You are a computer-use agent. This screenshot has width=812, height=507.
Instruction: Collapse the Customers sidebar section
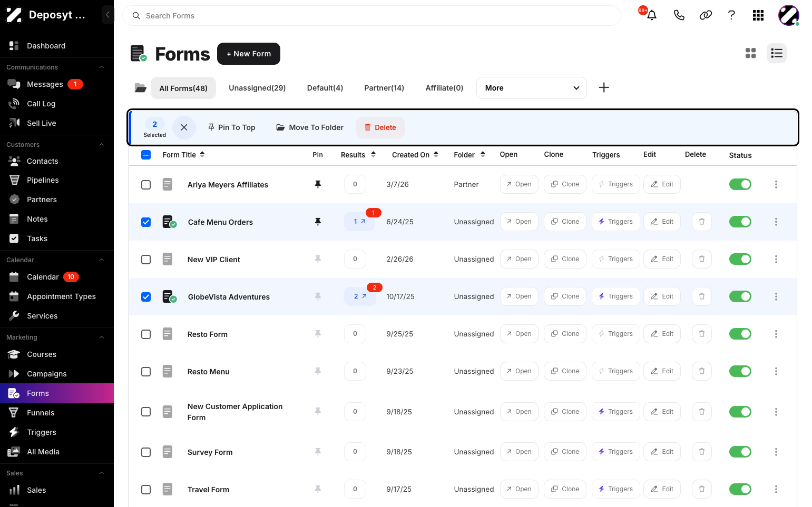tap(102, 145)
